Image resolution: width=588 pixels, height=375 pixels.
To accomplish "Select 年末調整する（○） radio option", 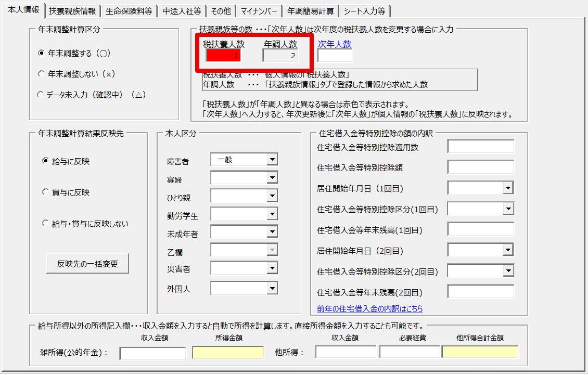I will tap(42, 53).
